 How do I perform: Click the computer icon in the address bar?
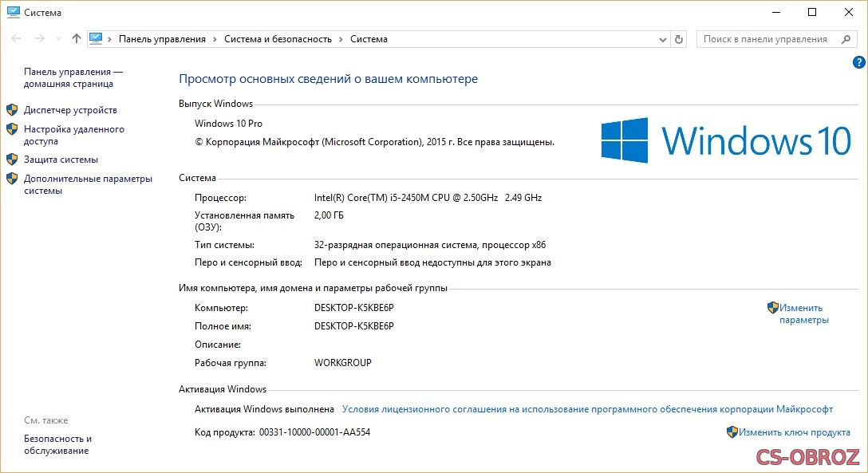[x=97, y=39]
